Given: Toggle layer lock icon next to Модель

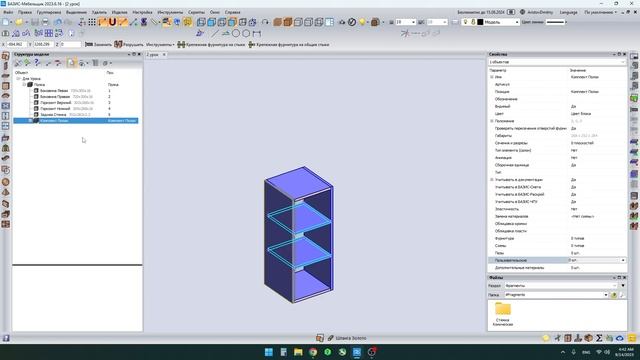Looking at the screenshot, I should point(473,22).
